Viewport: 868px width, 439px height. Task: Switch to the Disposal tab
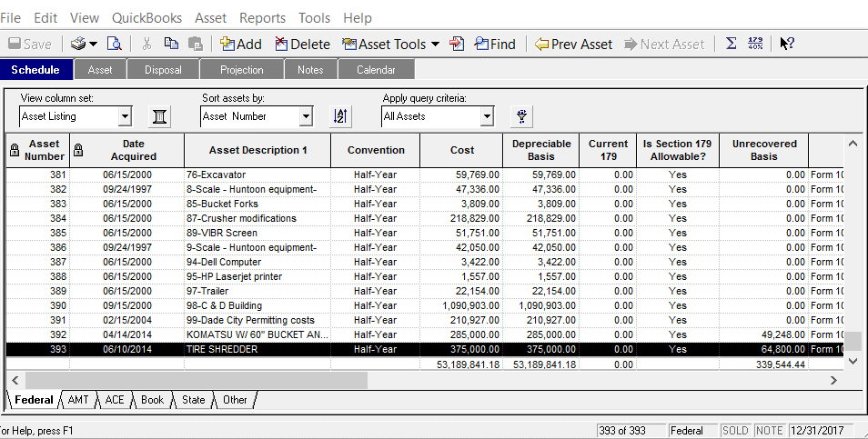point(163,70)
